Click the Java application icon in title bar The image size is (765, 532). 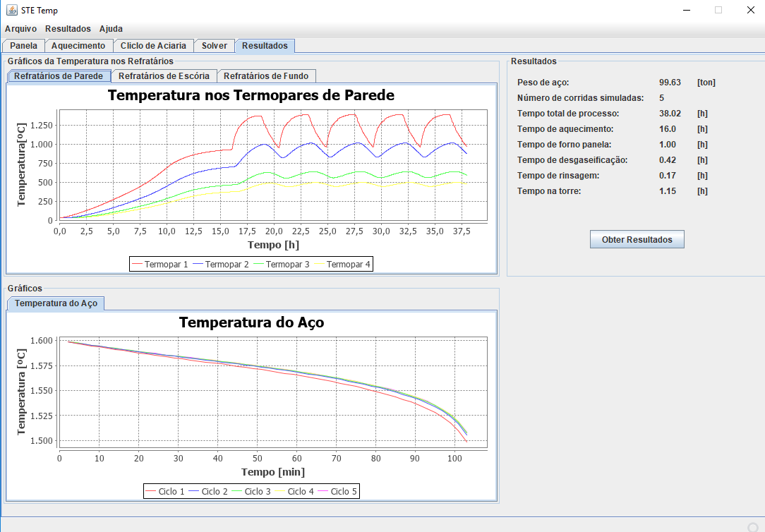pos(12,10)
